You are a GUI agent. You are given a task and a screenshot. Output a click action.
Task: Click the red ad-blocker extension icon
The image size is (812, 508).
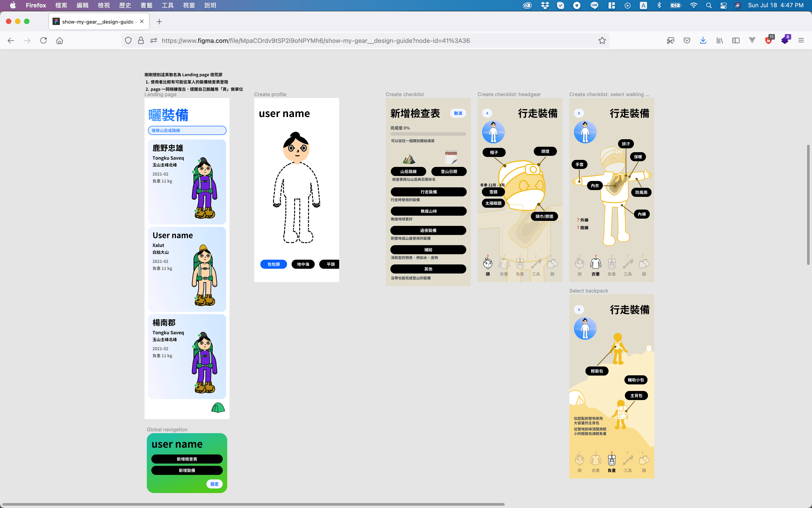(x=768, y=40)
